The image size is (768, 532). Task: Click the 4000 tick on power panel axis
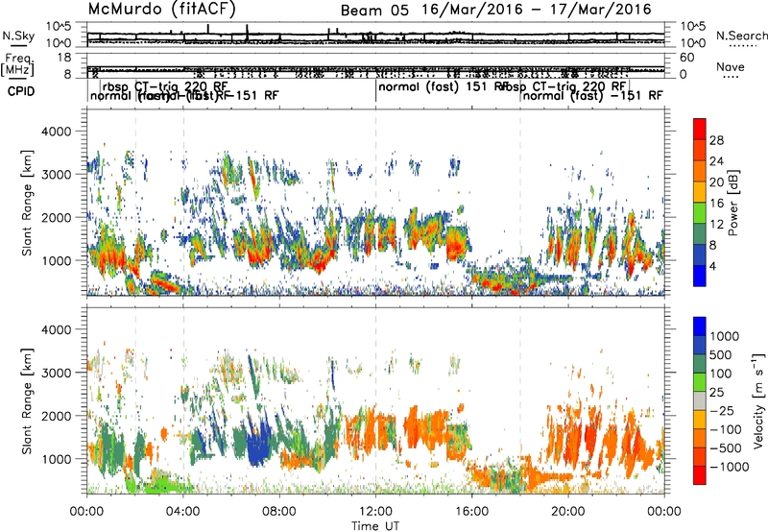tap(57, 132)
